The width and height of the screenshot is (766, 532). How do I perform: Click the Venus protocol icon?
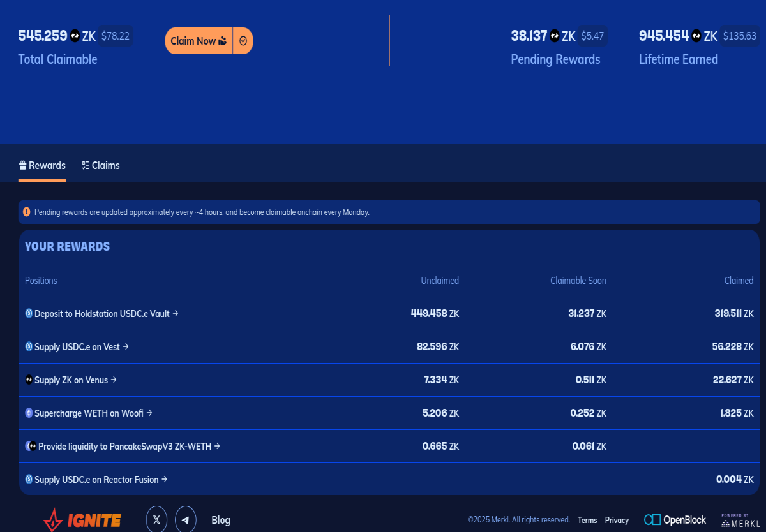click(x=28, y=380)
